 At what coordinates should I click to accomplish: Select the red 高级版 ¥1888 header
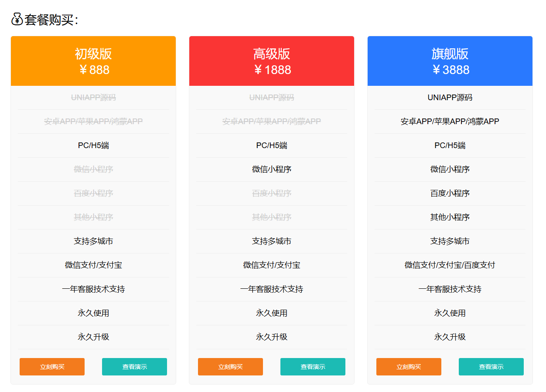(272, 61)
